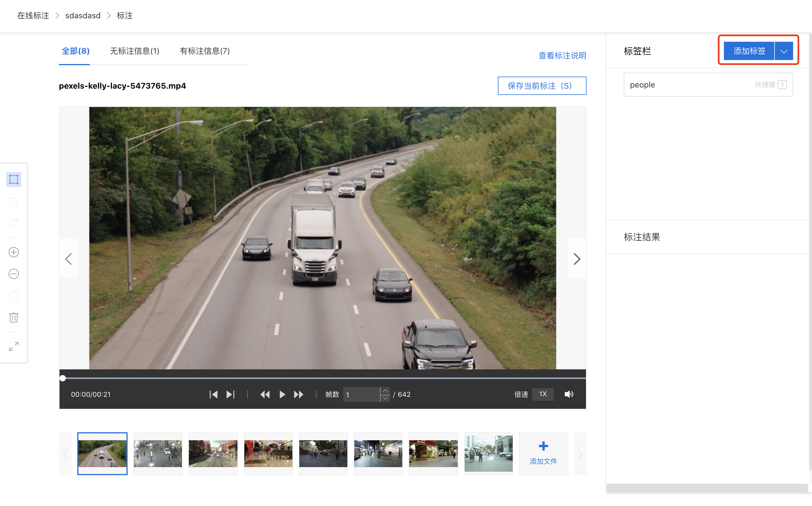This screenshot has width=812, height=506.
Task: Click the undo arrow icon
Action: tap(14, 202)
